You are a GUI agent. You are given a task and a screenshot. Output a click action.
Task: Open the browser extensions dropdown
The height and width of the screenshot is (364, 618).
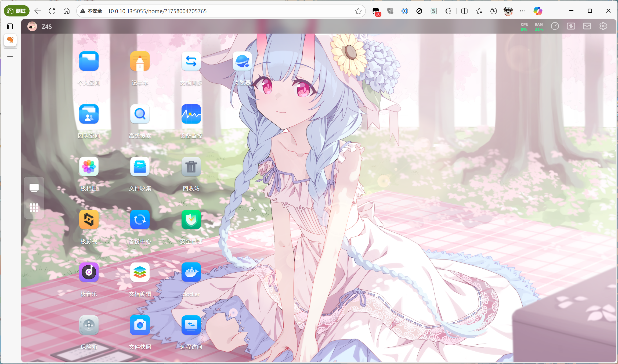click(x=448, y=11)
